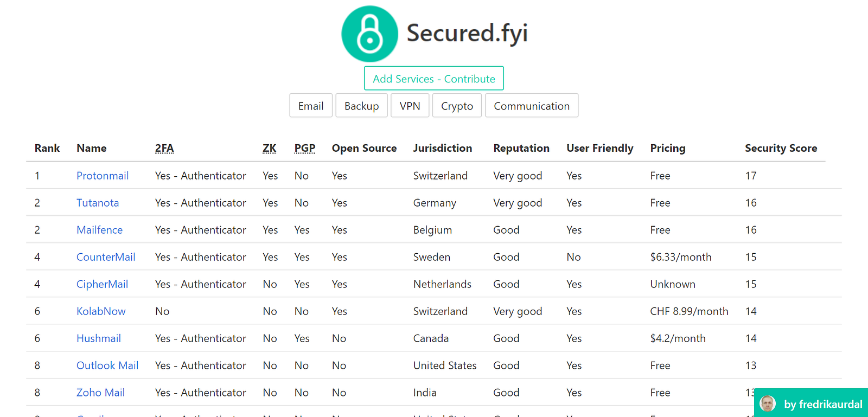The image size is (868, 417).
Task: Click the green padlock logo icon
Action: tap(369, 34)
